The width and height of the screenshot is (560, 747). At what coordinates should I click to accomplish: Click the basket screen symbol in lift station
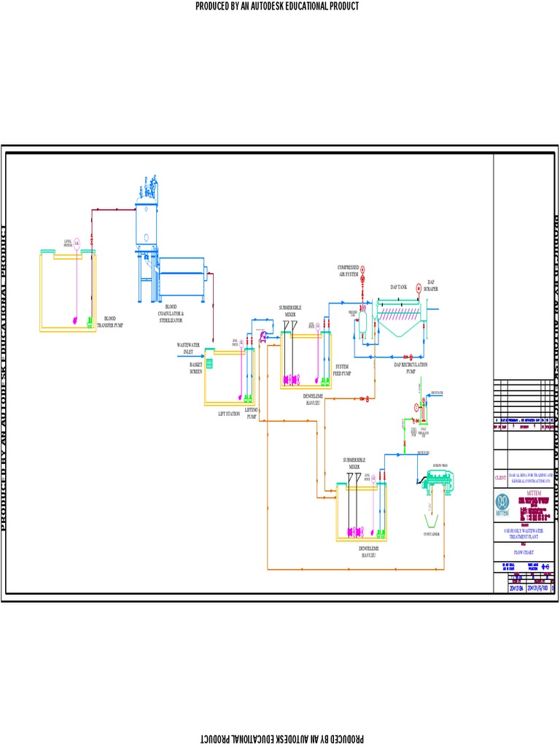[209, 363]
